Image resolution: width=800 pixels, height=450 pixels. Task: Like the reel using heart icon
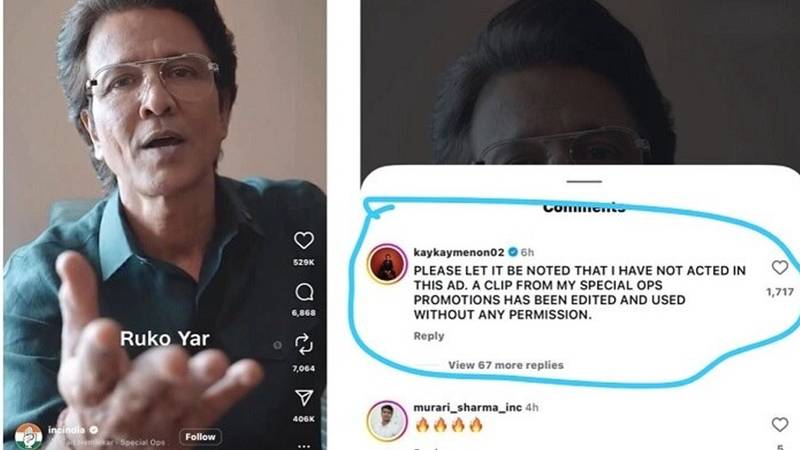304,240
